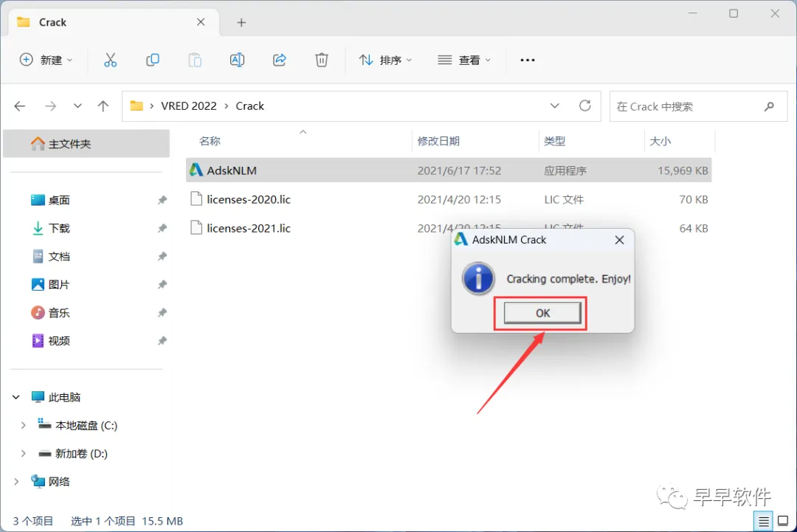This screenshot has height=532, width=797.
Task: Click Crack in the address path
Action: (249, 106)
